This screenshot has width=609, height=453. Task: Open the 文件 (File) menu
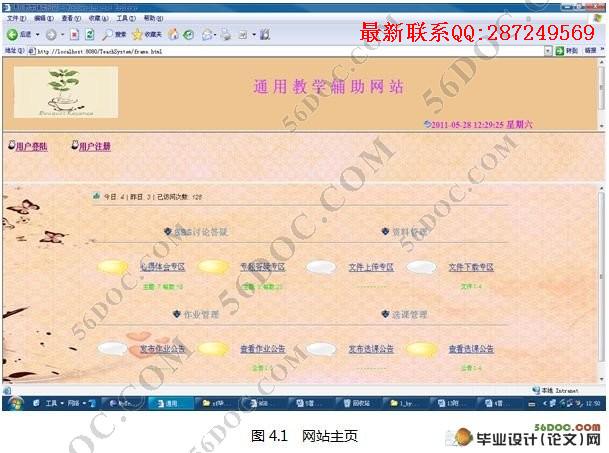pos(16,18)
